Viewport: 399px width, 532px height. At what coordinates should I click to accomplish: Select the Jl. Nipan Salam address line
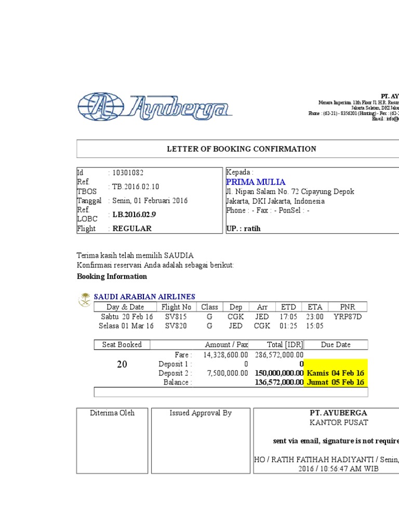(x=290, y=191)
